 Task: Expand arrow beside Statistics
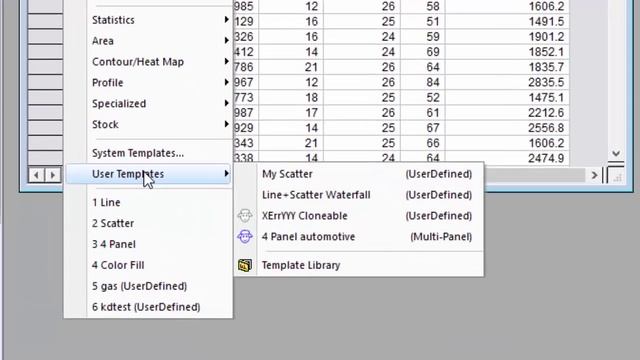coord(226,20)
